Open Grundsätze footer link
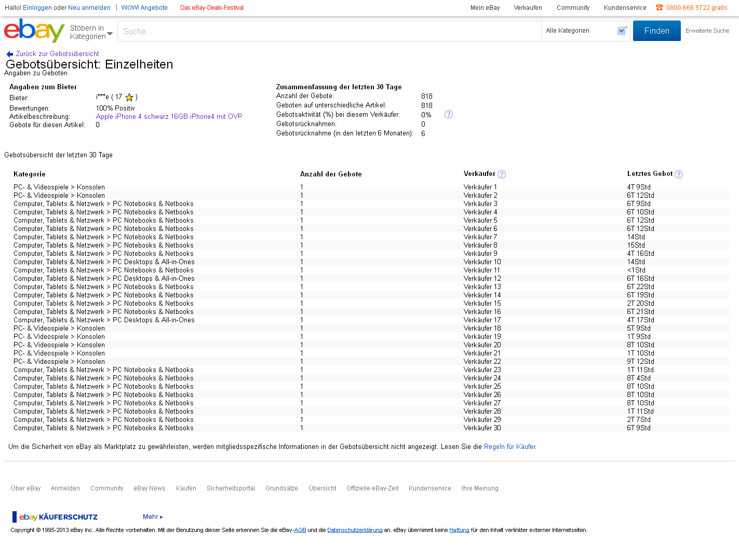Screen dimensions: 739x560 [281, 488]
